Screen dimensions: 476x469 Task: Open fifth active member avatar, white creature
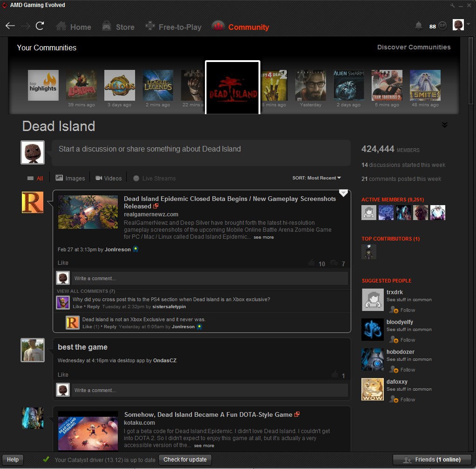(438, 213)
